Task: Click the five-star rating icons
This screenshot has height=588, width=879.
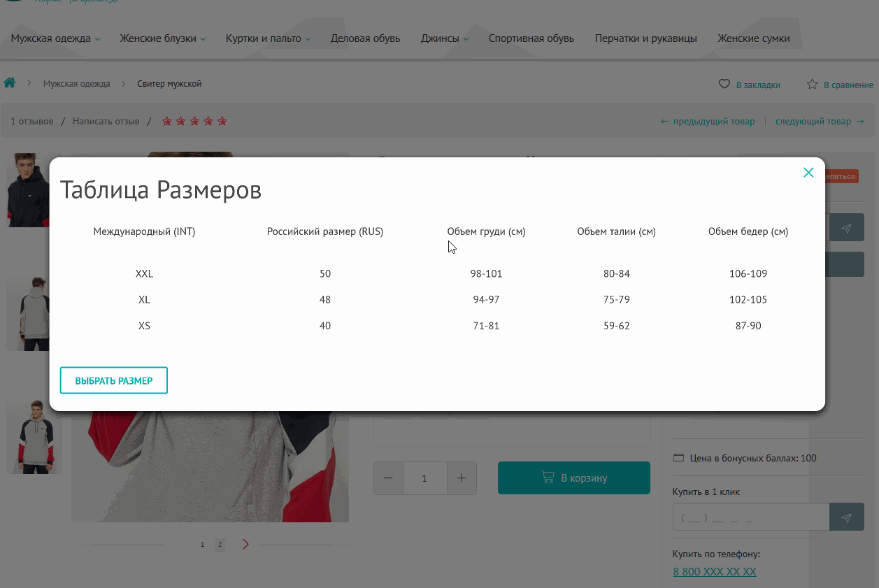Action: coord(194,122)
